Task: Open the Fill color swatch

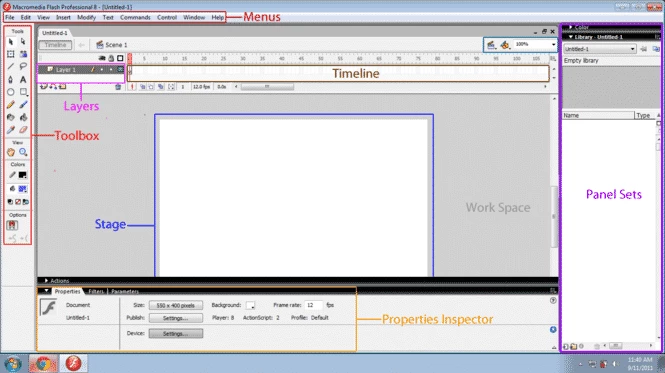Action: click(x=22, y=188)
